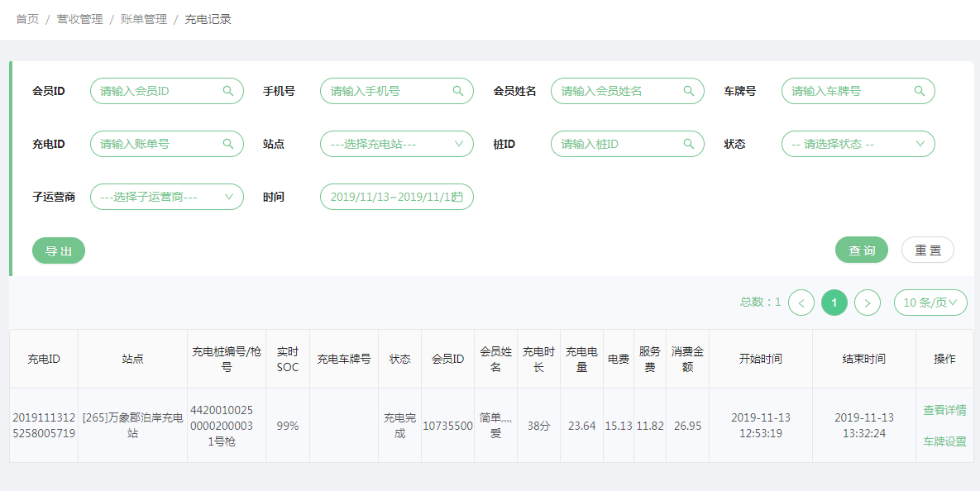Screen dimensions: 980x491
Task: Go to previous page arrow
Action: pos(801,303)
